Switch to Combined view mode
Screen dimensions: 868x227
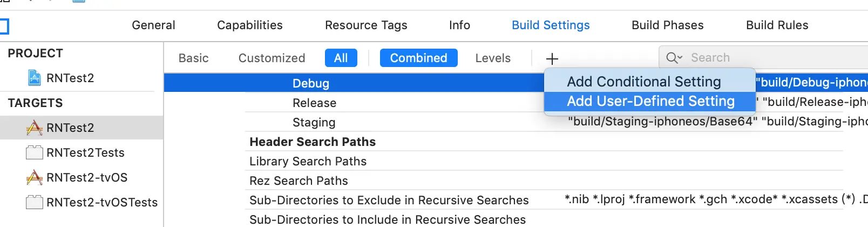[418, 58]
